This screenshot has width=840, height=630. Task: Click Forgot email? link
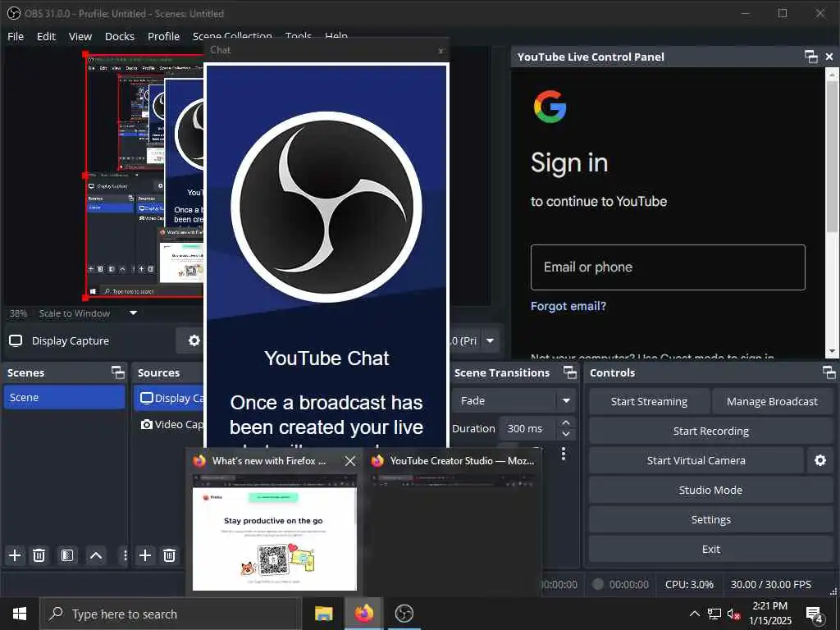tap(568, 306)
